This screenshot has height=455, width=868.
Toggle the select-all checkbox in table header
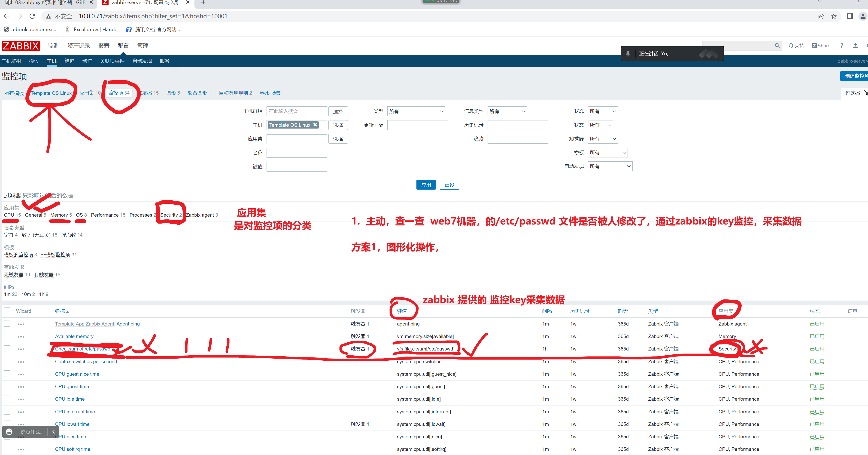7,311
